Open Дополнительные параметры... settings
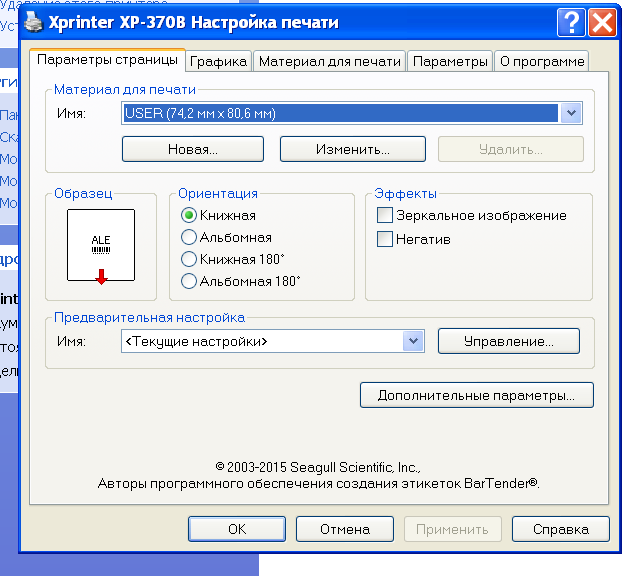 (476, 395)
